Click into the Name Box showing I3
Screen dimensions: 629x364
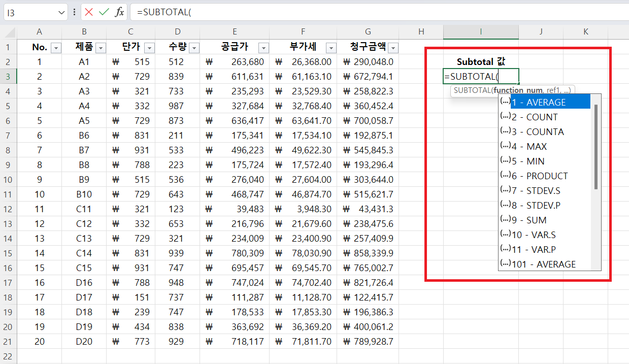(30, 12)
